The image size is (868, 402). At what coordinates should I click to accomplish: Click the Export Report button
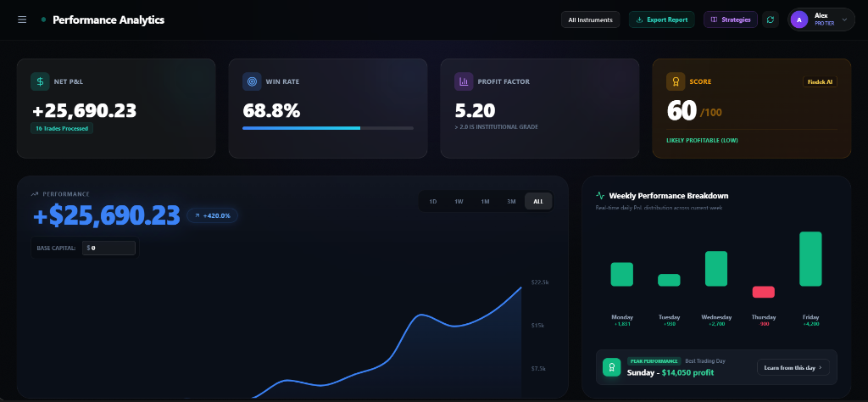[661, 20]
